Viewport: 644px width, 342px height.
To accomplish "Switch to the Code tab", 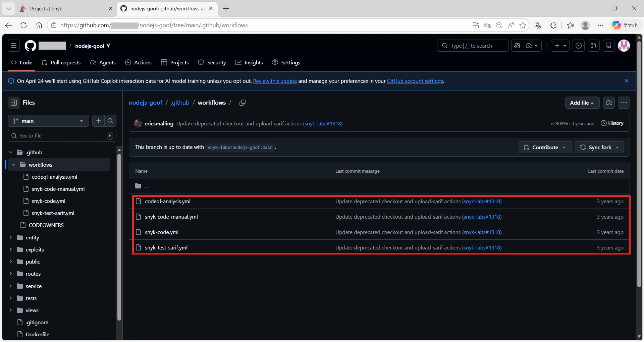I will point(21,63).
